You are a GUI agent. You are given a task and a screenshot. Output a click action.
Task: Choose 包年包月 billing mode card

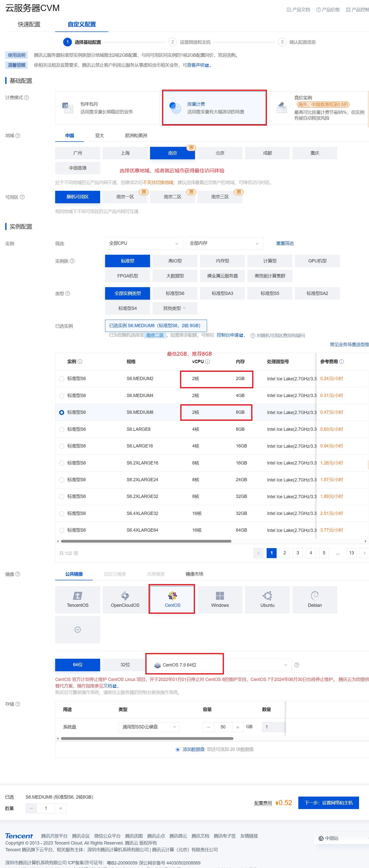coord(107,108)
